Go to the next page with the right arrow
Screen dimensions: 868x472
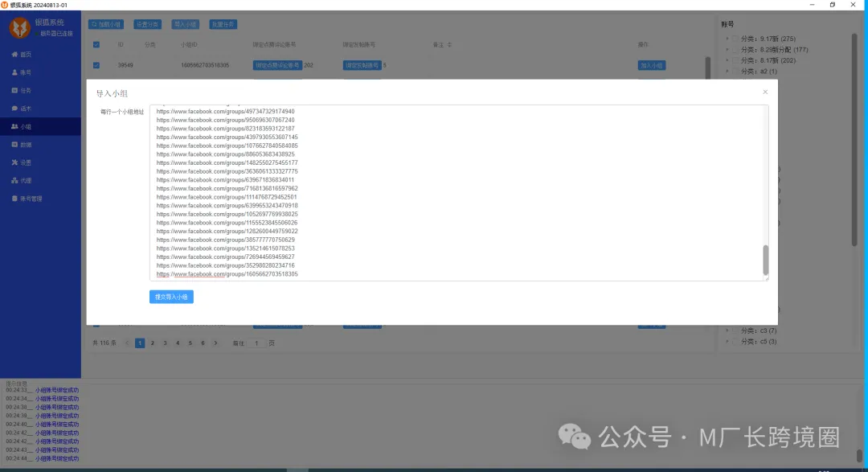pyautogui.click(x=216, y=343)
